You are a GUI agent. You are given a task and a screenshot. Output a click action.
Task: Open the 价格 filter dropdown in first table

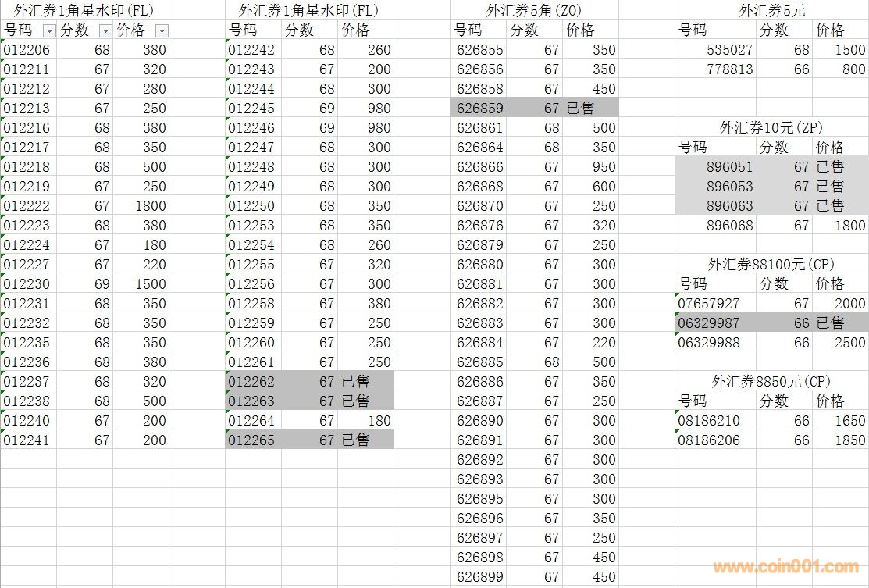(162, 30)
